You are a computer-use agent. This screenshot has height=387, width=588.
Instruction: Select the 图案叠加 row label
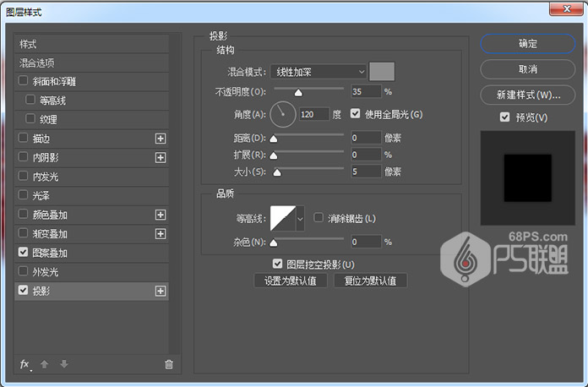(50, 253)
